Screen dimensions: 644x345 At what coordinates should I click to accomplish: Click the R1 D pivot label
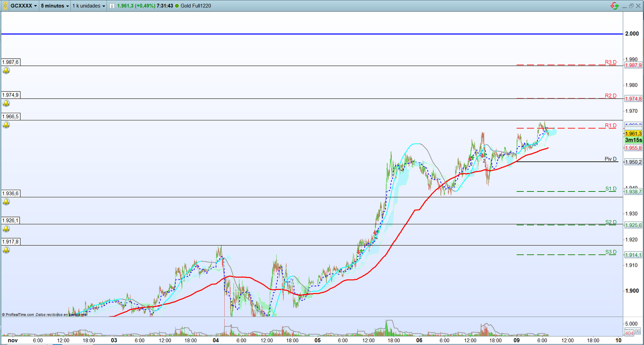coord(611,125)
